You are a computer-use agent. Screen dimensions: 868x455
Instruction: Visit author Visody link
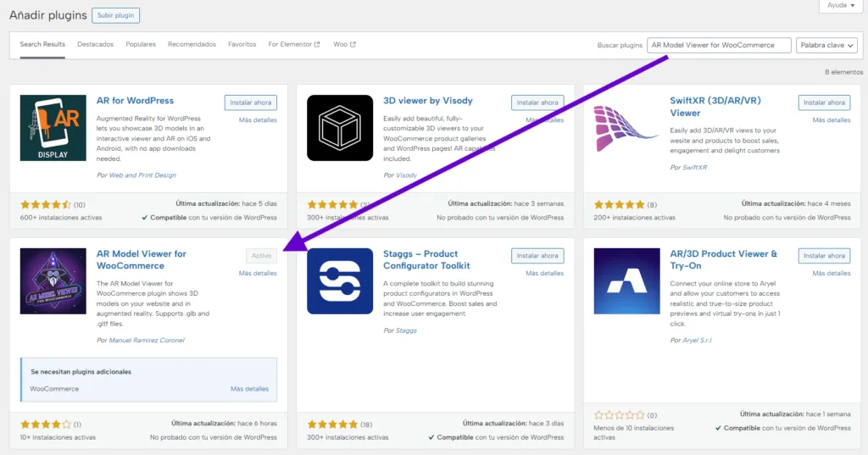click(406, 175)
